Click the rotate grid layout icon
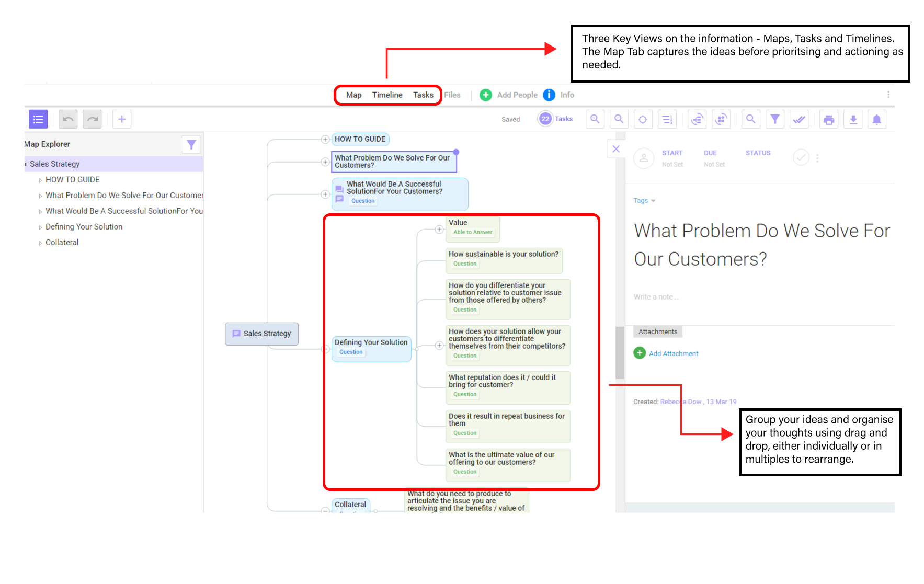Viewport: 924px width, 584px height. [x=721, y=119]
